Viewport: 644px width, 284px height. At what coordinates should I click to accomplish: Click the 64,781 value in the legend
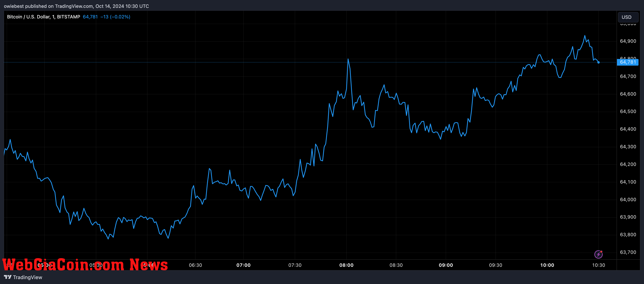tap(90, 17)
